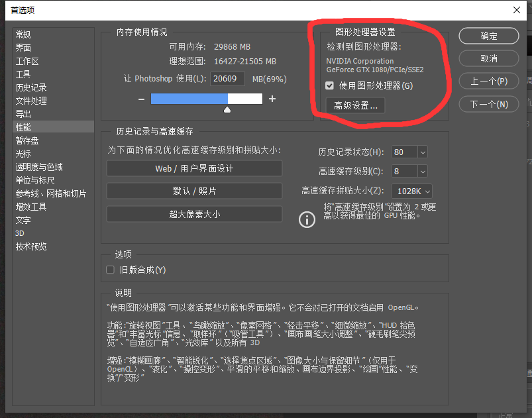Switch to the 暂存盘 preferences page
532x418 pixels.
pyautogui.click(x=27, y=140)
